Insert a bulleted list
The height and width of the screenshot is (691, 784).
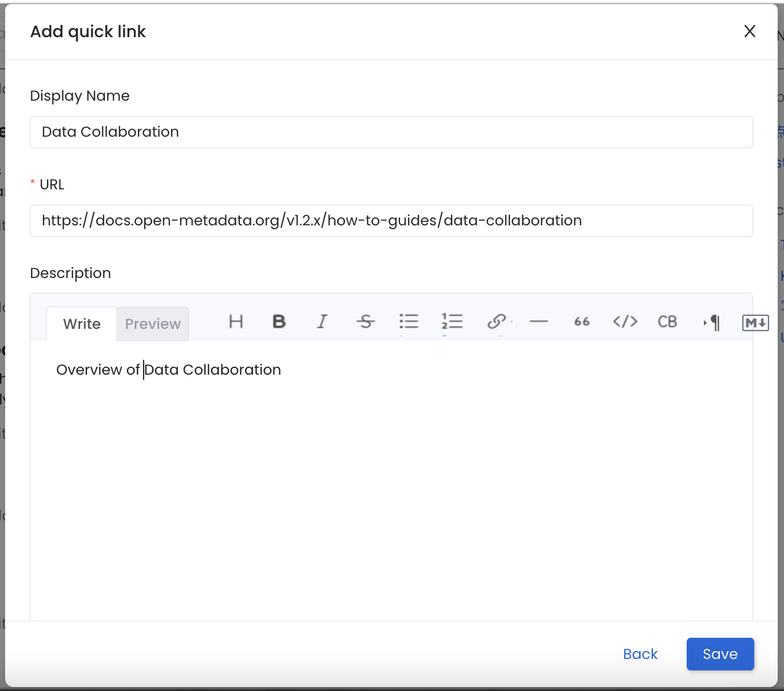[409, 322]
